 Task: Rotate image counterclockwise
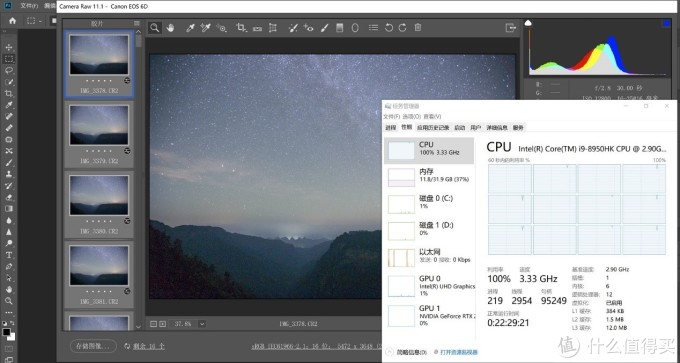coord(389,28)
